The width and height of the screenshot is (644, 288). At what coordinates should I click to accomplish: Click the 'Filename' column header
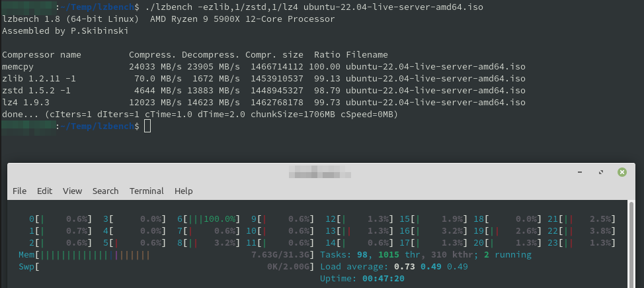click(x=366, y=55)
